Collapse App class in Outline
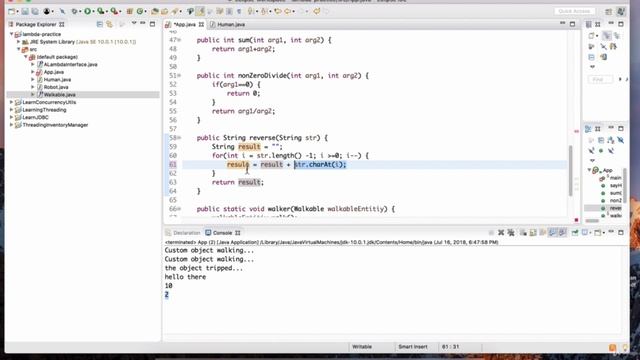Viewport: 640px width, 360px height. (589, 170)
